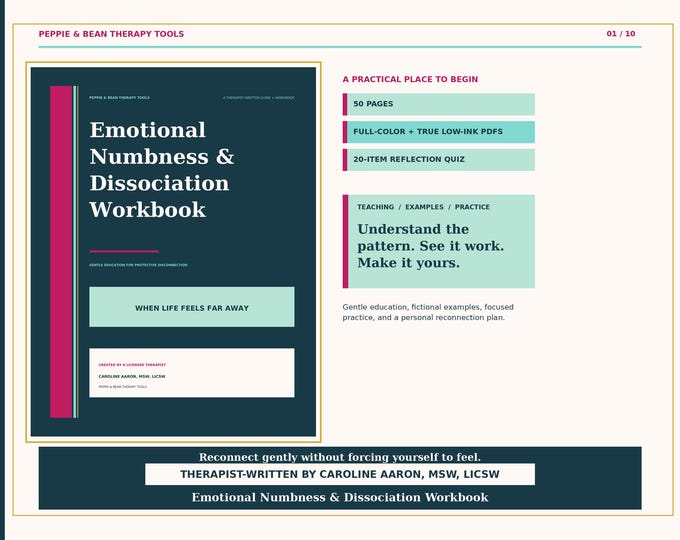
Task: Click 'GENTLE EDUCATION FOR PROTECTIVE DISCONNECTION' subtitle
Action: [138, 265]
